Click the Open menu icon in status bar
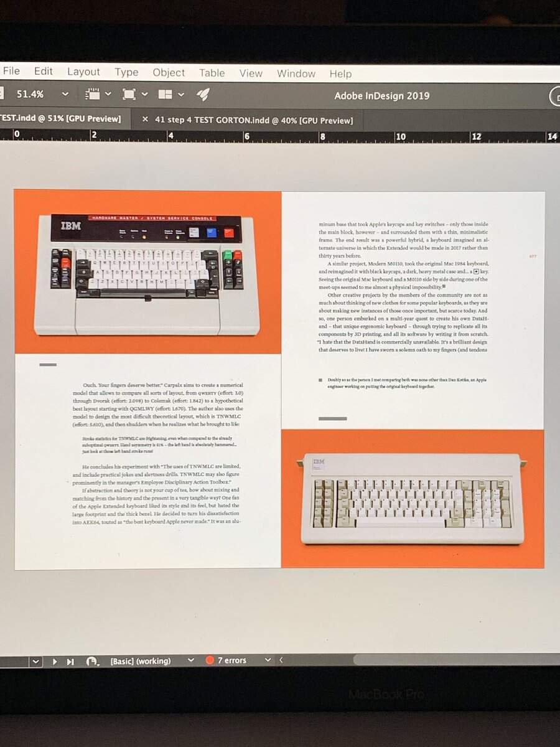Screen dimensions: 560x747 (93, 661)
